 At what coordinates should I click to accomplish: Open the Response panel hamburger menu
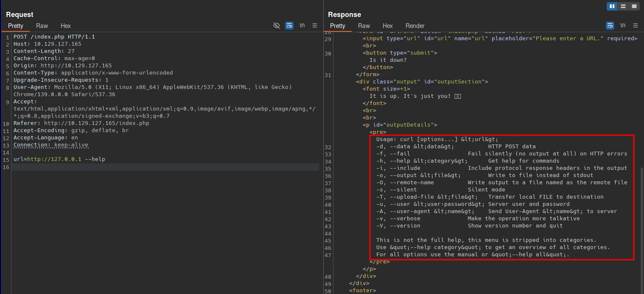tap(636, 25)
